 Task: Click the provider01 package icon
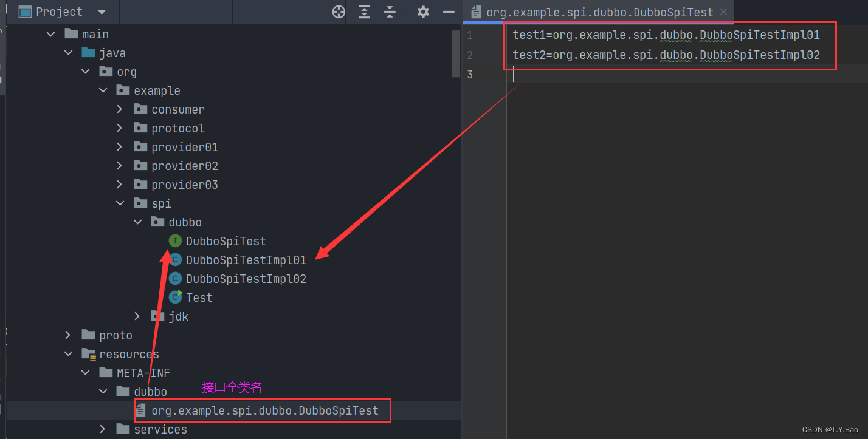pos(140,146)
